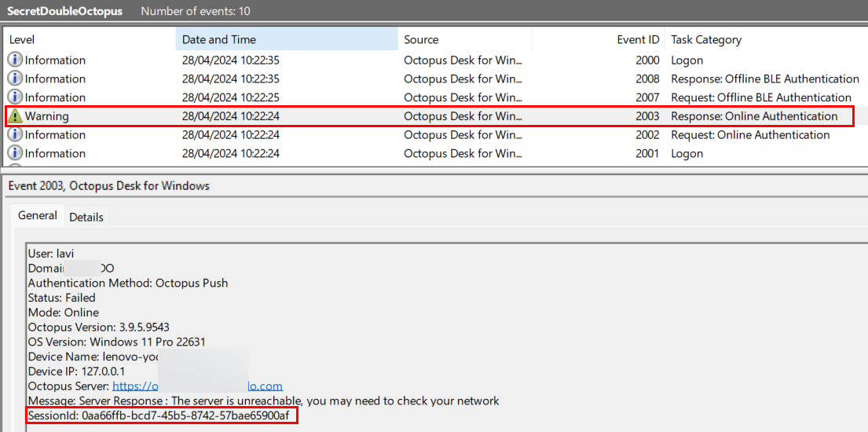Click the SessionId value text

[x=185, y=416]
